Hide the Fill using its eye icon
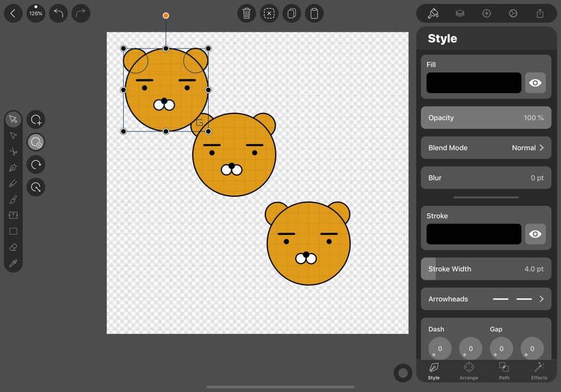The width and height of the screenshot is (561, 392). point(535,83)
